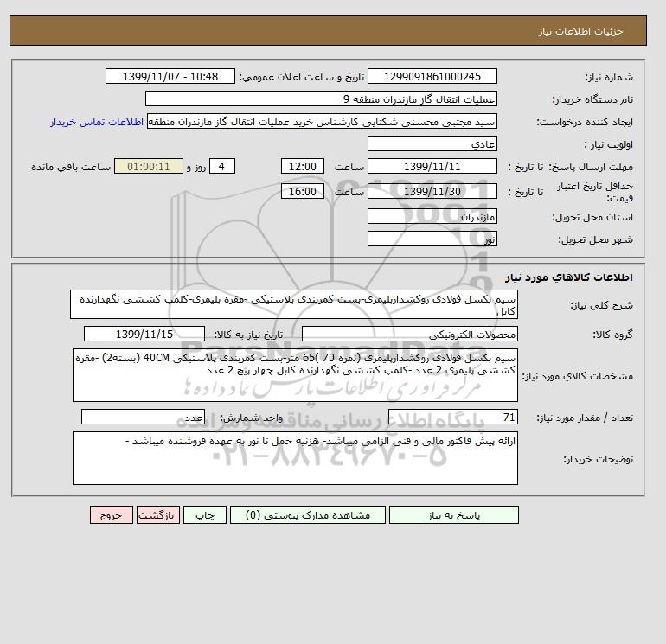This screenshot has width=666, height=644.
Task: Click the priority field showing عادی
Action: click(x=432, y=143)
